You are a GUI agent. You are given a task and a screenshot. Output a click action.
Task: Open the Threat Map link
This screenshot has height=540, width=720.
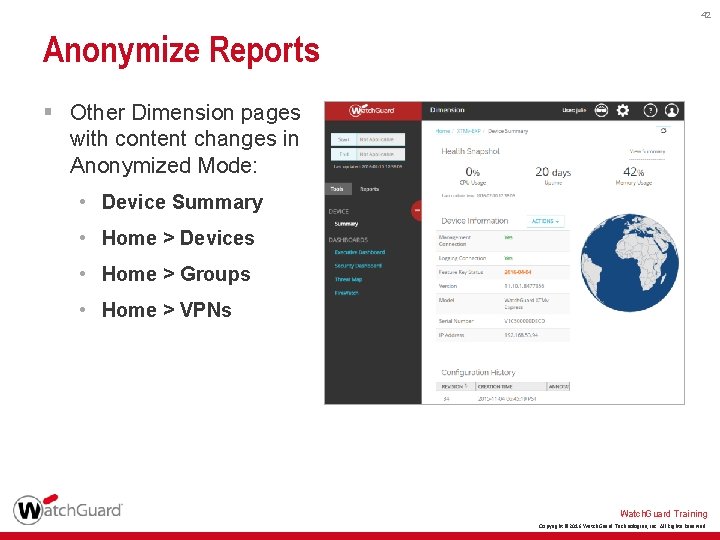coord(348,279)
